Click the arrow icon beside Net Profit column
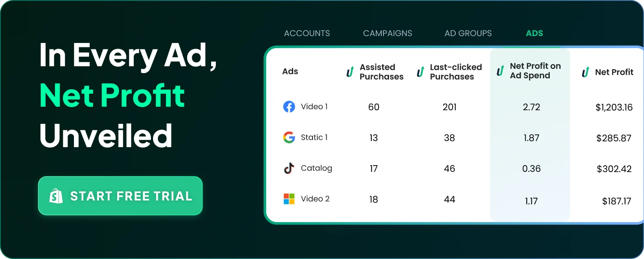 [x=586, y=72]
